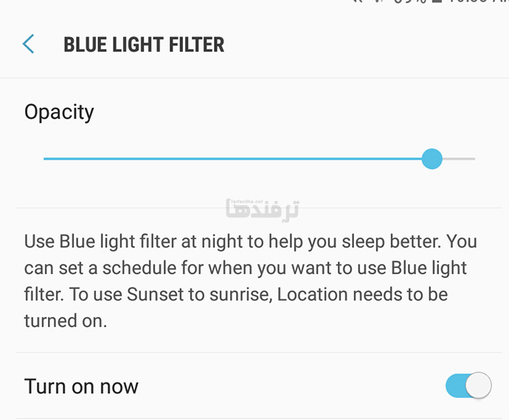Tap the word Location in the description
The height and width of the screenshot is (420, 509).
[312, 295]
